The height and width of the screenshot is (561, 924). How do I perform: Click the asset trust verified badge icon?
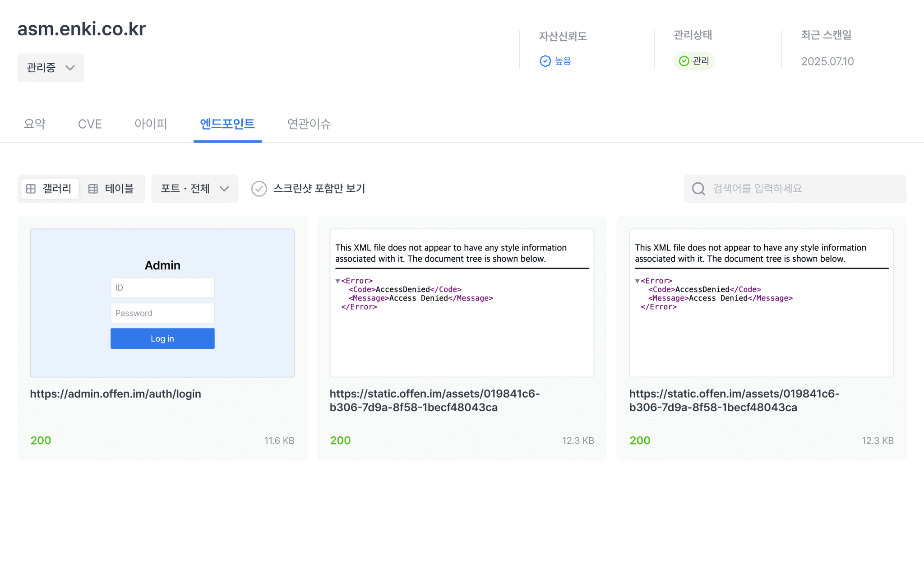coord(545,61)
